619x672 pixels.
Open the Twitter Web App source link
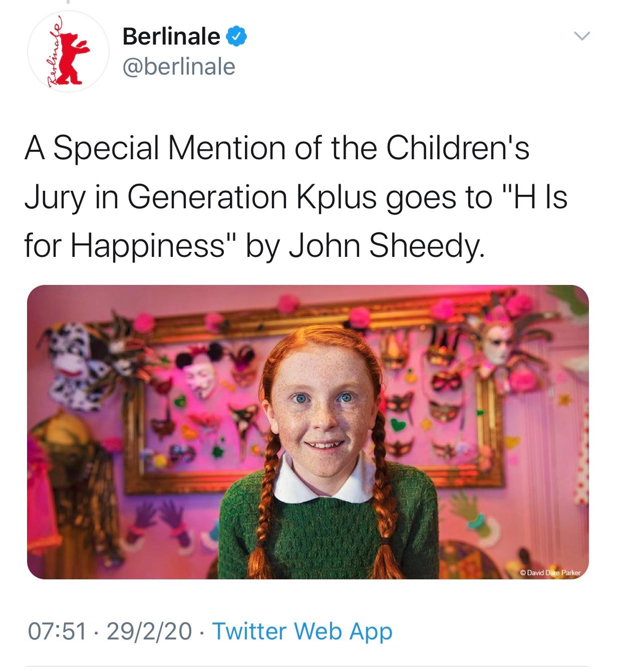(x=302, y=631)
